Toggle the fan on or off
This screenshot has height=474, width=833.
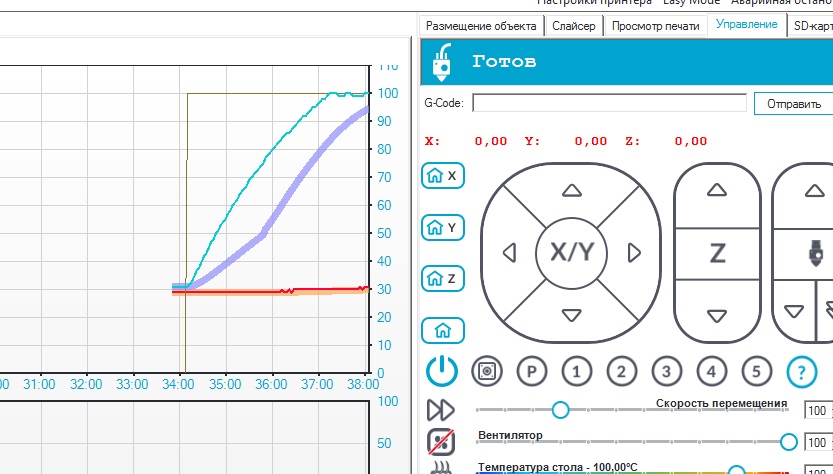pos(441,441)
